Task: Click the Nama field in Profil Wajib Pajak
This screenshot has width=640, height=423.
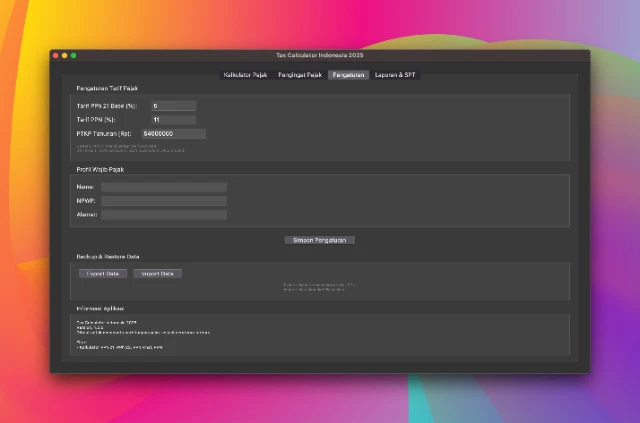Action: (163, 187)
